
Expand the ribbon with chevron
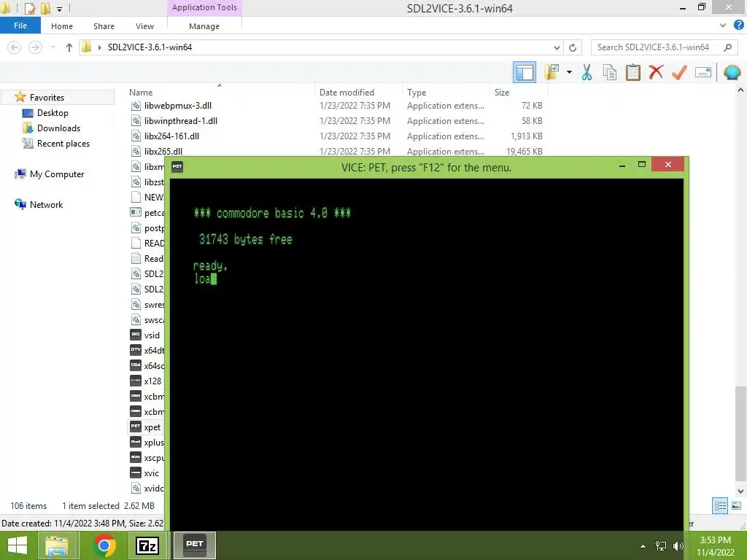coord(723,26)
